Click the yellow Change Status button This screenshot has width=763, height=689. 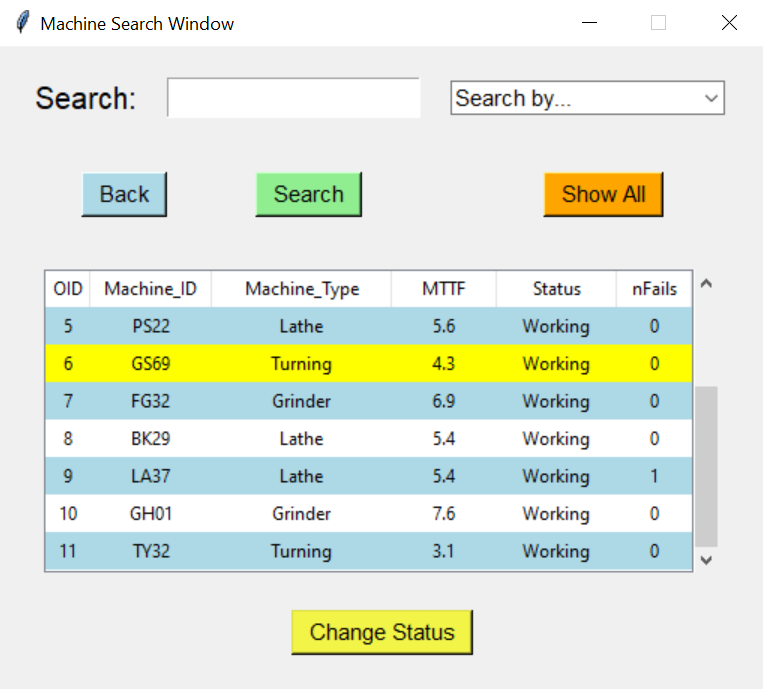382,632
